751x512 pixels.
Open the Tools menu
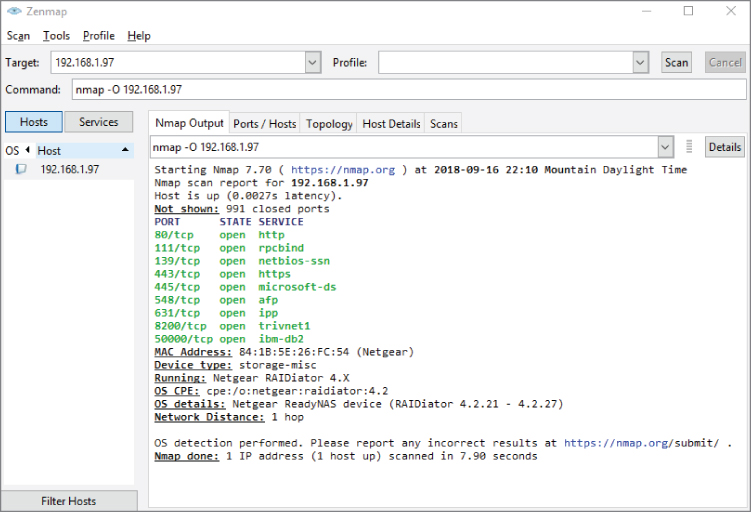coord(56,36)
